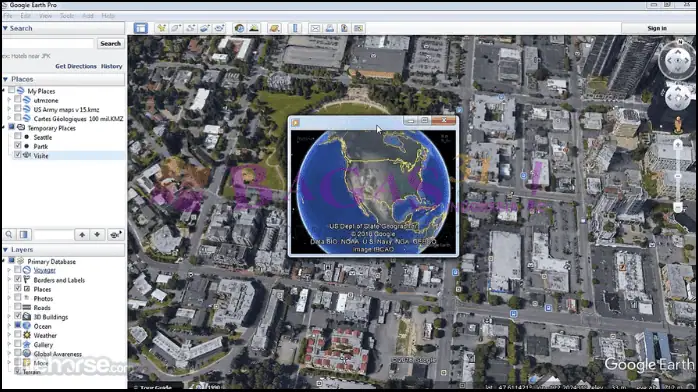698x392 pixels.
Task: Check the Seattle placemark checkbox
Action: point(17,137)
